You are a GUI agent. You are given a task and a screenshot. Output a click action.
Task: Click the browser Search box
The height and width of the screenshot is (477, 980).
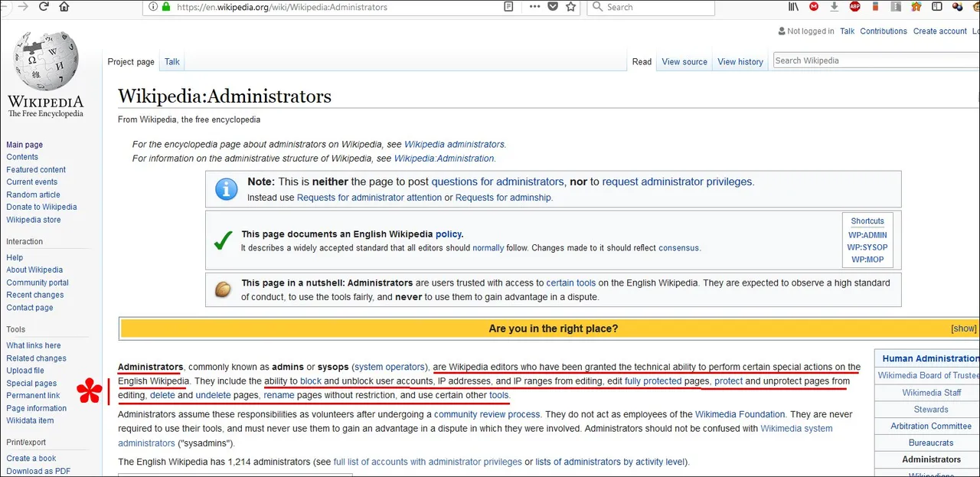coord(650,7)
